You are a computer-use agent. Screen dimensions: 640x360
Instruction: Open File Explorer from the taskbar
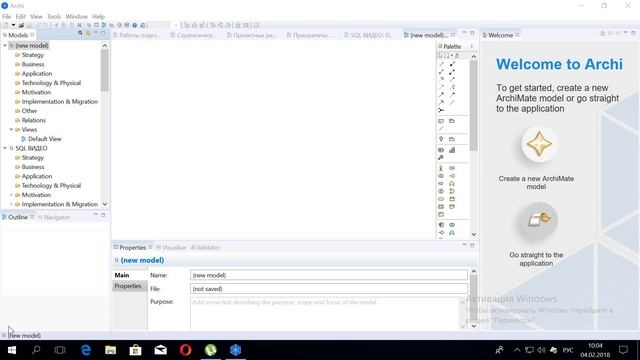click(x=111, y=350)
